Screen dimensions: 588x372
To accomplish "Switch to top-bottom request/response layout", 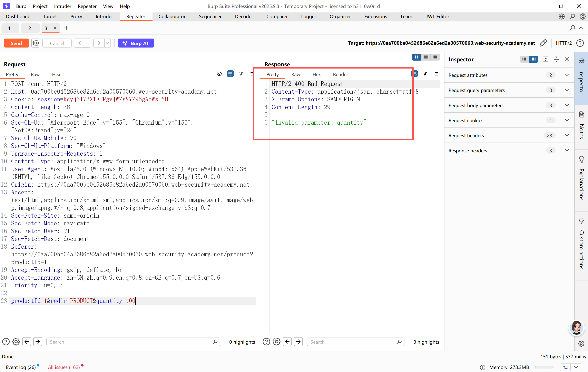I will point(426,57).
